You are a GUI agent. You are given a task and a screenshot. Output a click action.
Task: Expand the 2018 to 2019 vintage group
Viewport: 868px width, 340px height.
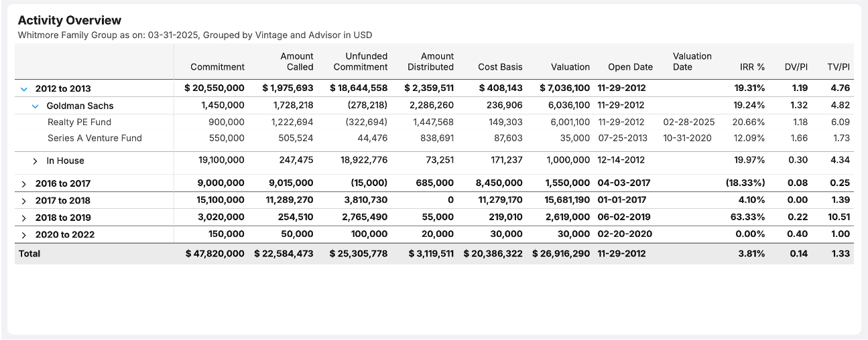(x=24, y=218)
